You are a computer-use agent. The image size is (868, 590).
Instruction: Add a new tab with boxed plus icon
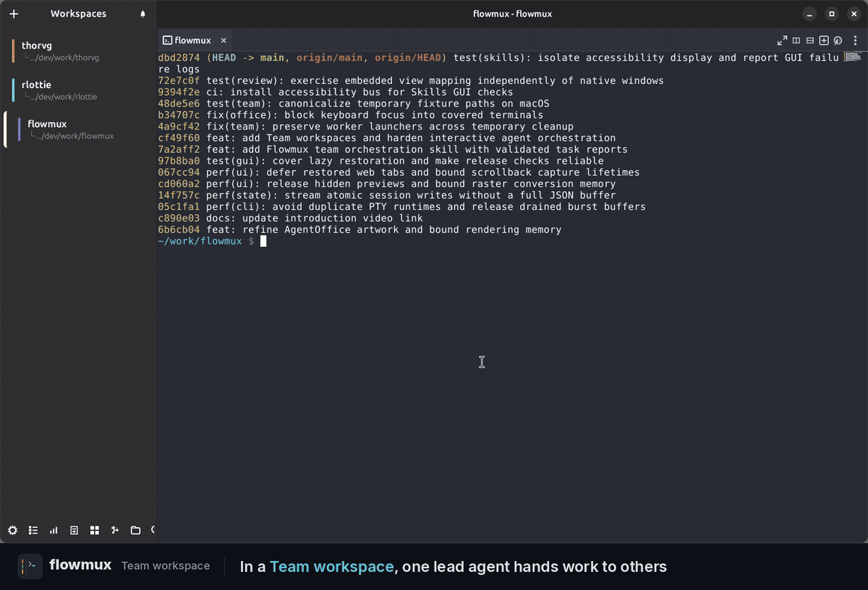coord(824,41)
